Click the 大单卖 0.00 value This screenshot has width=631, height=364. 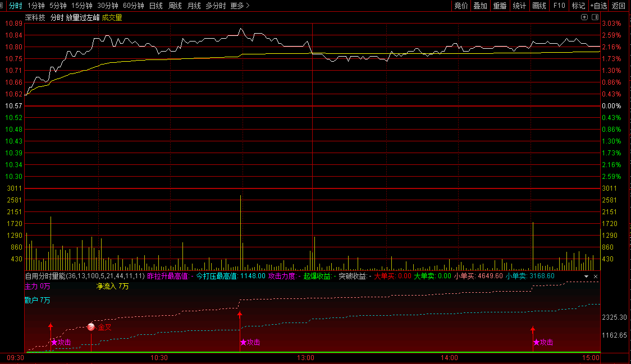(x=433, y=277)
